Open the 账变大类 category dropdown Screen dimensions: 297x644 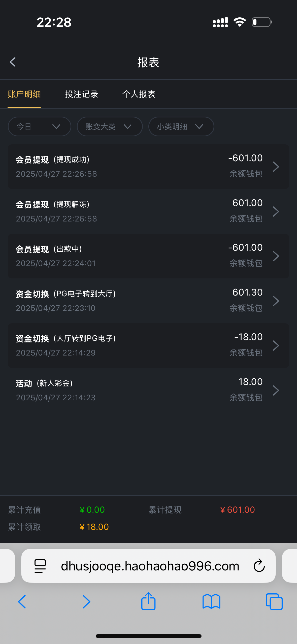pos(110,126)
